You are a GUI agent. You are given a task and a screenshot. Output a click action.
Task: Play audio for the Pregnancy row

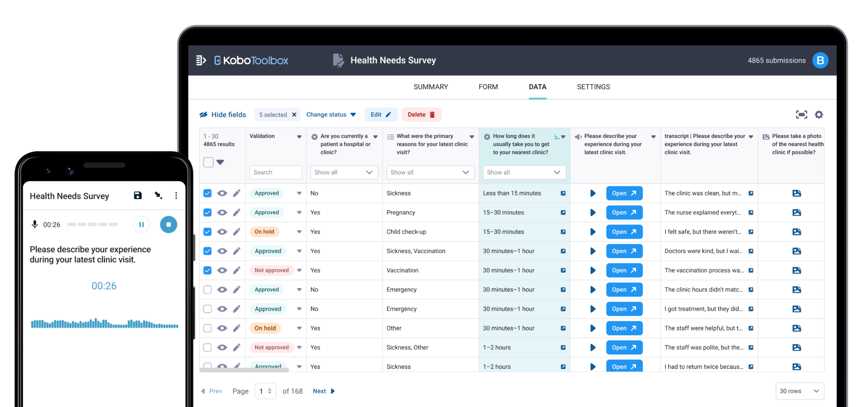click(593, 212)
